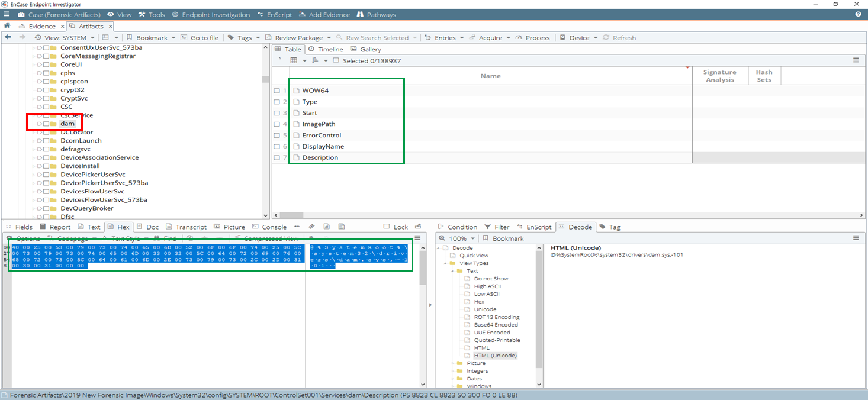Open the hamburger main menu
The width and height of the screenshot is (868, 400).
[6, 14]
